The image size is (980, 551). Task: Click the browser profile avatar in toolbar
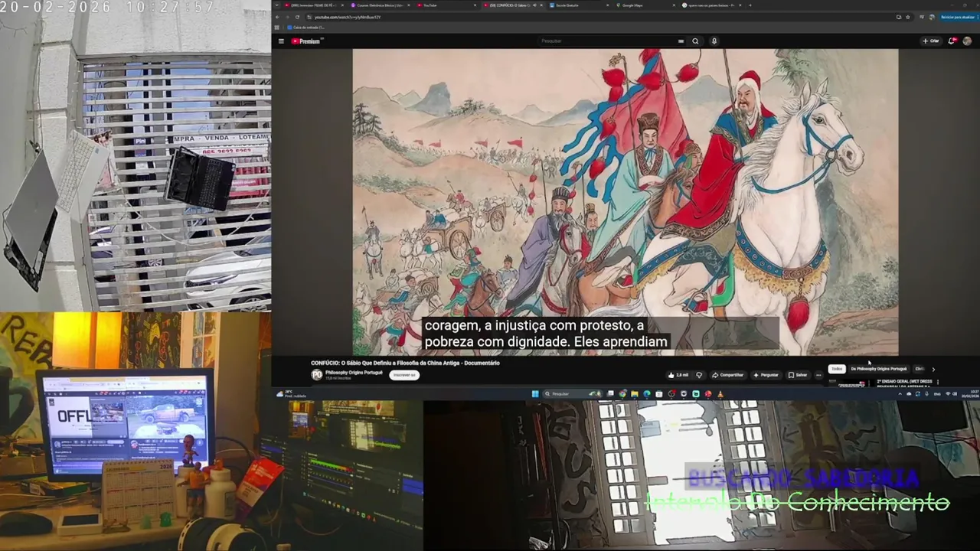[932, 17]
